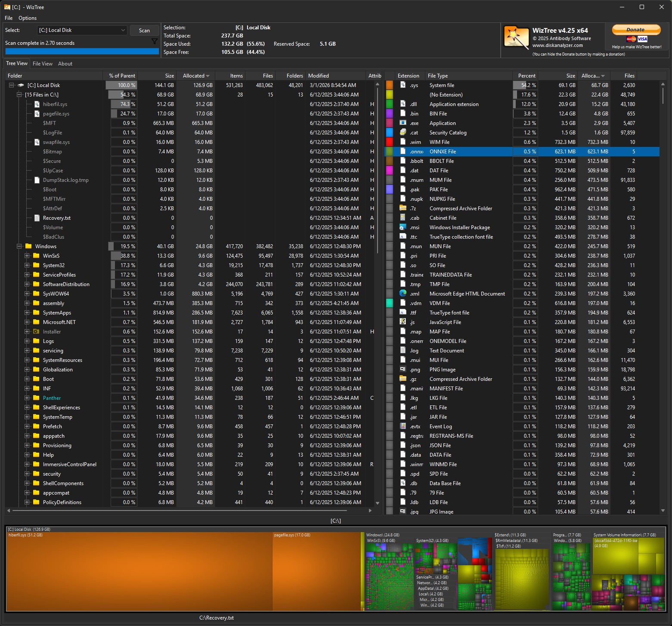Collapse the Windows folder node

point(19,246)
